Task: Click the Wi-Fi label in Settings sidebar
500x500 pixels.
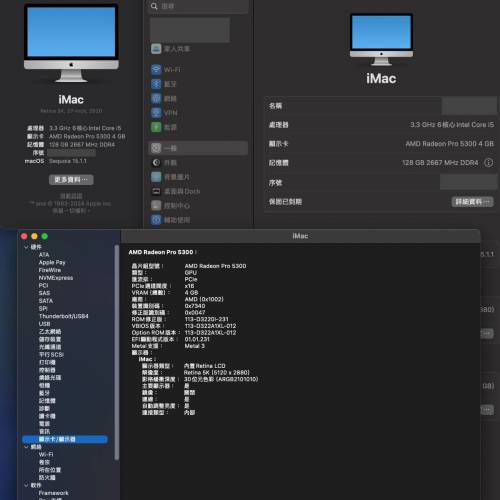Action: (172, 69)
